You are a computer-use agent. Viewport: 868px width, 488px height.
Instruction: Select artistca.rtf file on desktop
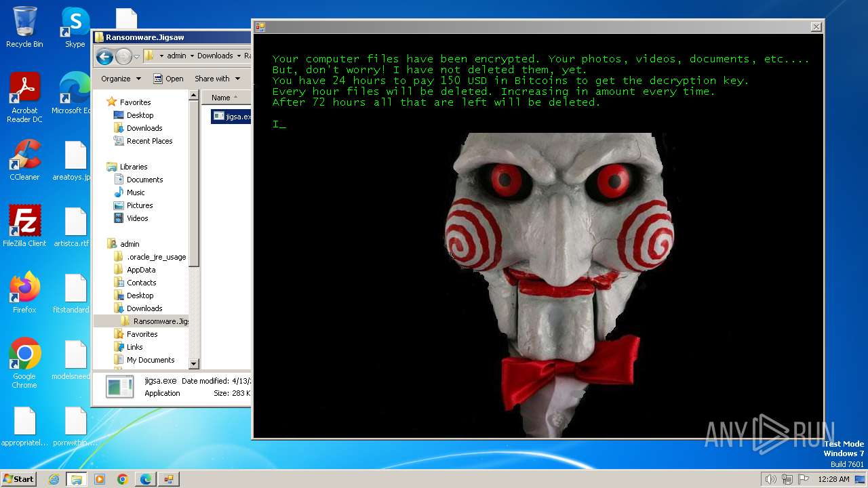click(72, 226)
